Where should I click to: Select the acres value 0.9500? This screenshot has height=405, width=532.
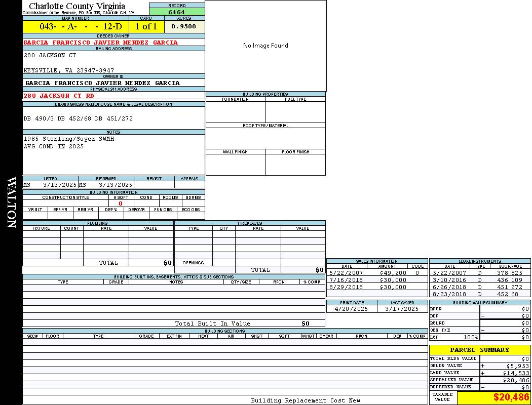(x=183, y=26)
